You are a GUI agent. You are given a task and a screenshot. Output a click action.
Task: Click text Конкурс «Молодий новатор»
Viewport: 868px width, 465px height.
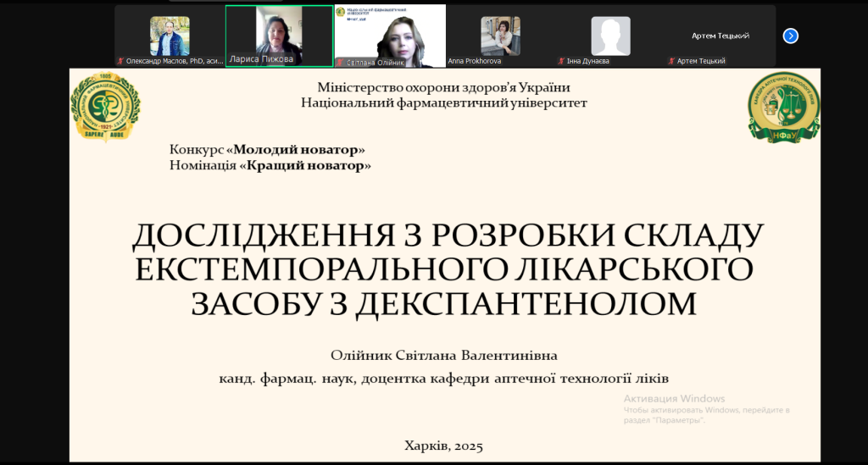click(267, 150)
